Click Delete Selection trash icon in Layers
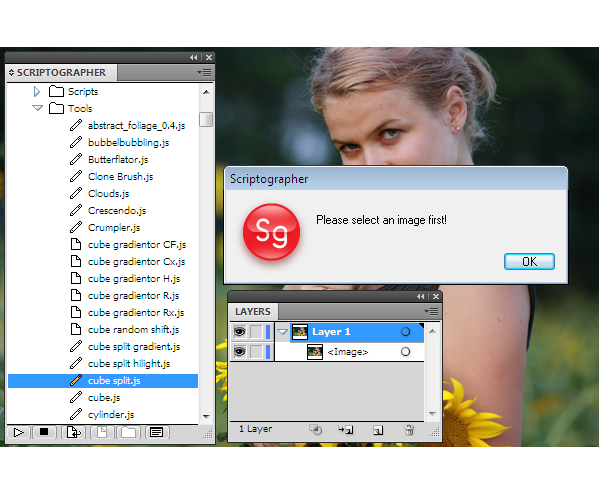Screen dimensions: 600x479 pos(409,430)
